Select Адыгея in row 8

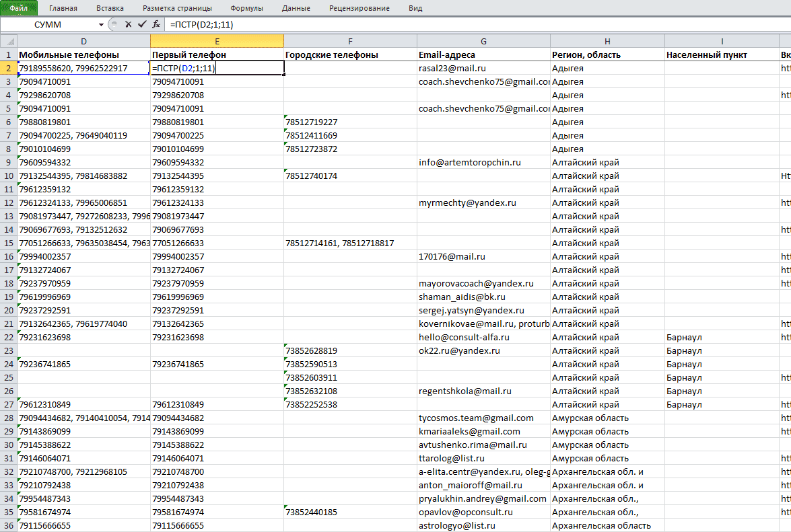pos(607,149)
